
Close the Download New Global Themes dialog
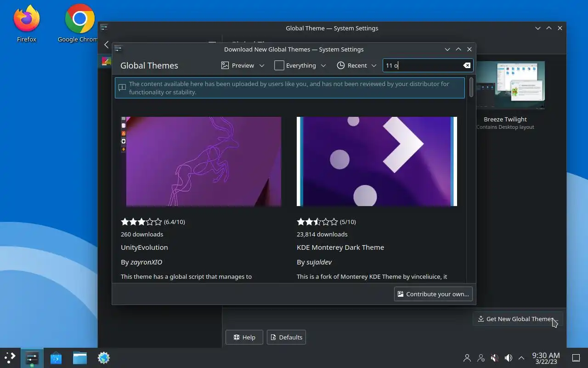click(x=469, y=49)
